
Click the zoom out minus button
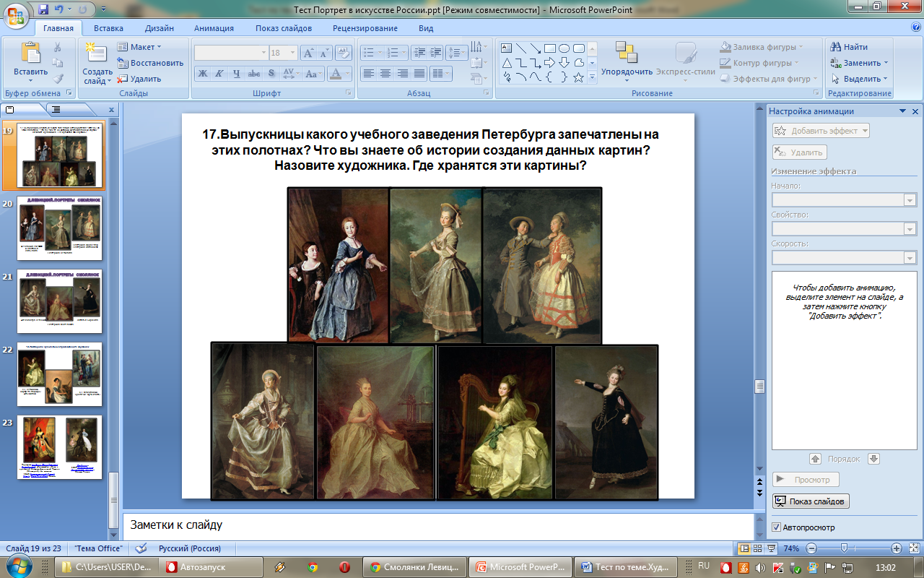(x=811, y=548)
